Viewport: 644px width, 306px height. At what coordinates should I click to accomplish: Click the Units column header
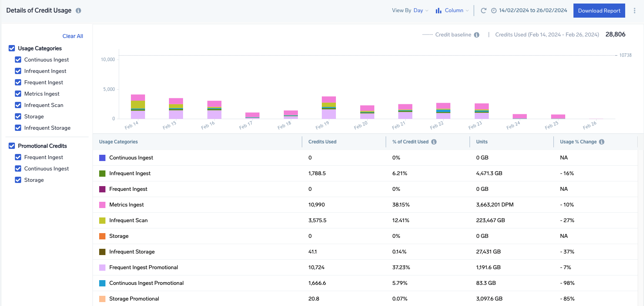(x=482, y=142)
